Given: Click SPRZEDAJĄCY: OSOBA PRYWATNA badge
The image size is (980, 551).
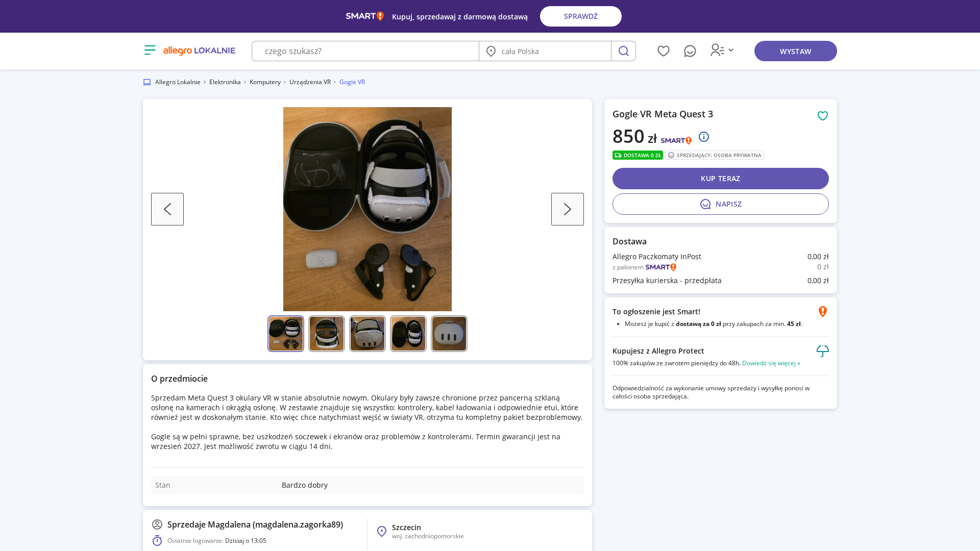Looking at the screenshot, I should [x=715, y=155].
